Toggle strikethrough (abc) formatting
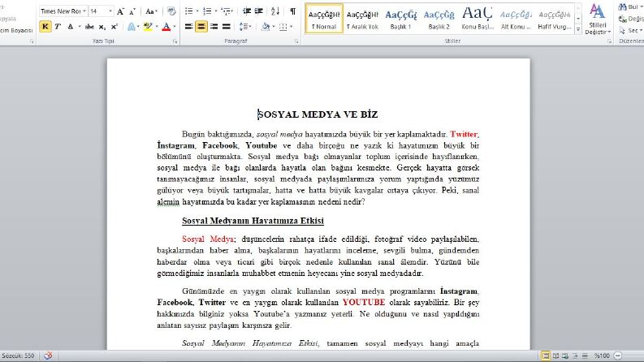 pyautogui.click(x=89, y=27)
